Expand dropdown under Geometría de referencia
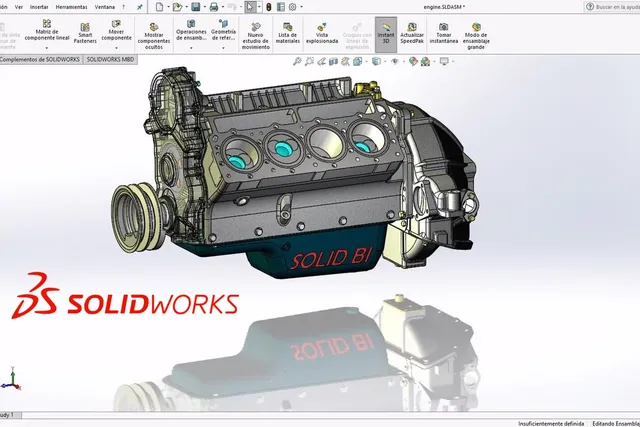The height and width of the screenshot is (427, 640). pos(223,48)
